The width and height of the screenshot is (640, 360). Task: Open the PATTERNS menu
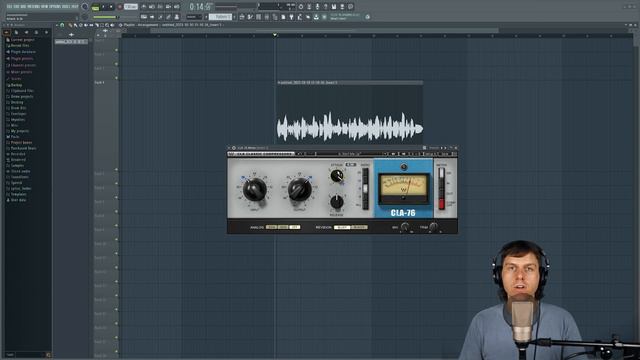(33, 7)
